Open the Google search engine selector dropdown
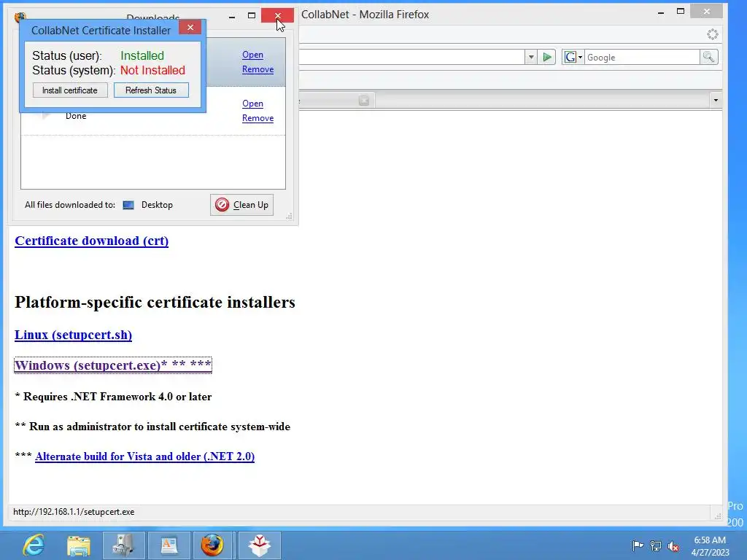 tap(573, 57)
